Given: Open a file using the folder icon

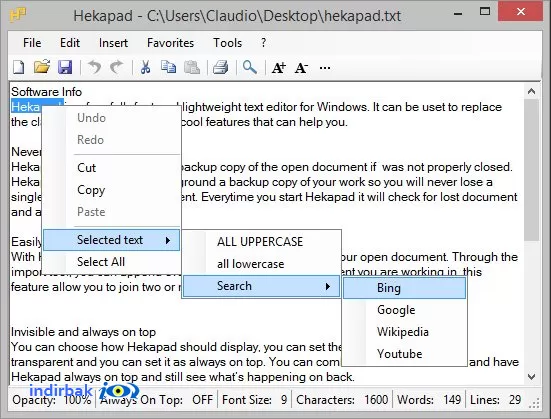Looking at the screenshot, I should tap(42, 67).
